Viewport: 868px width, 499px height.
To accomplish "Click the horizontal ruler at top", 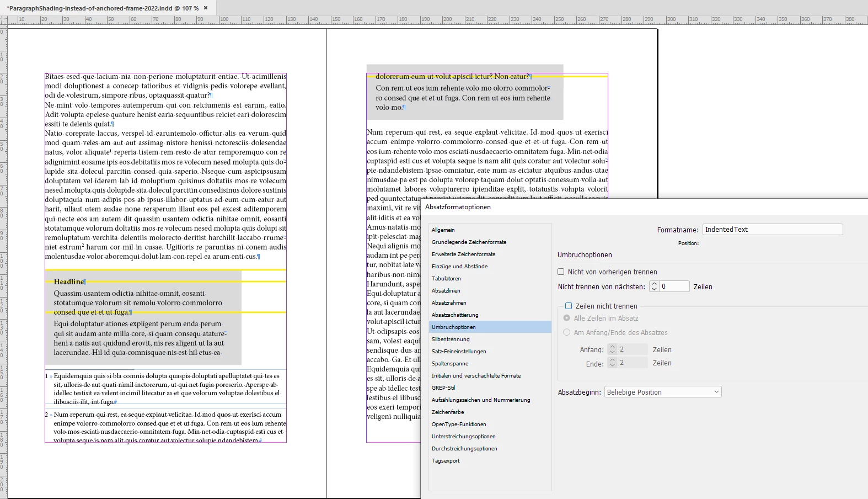I will pyautogui.click(x=438, y=19).
